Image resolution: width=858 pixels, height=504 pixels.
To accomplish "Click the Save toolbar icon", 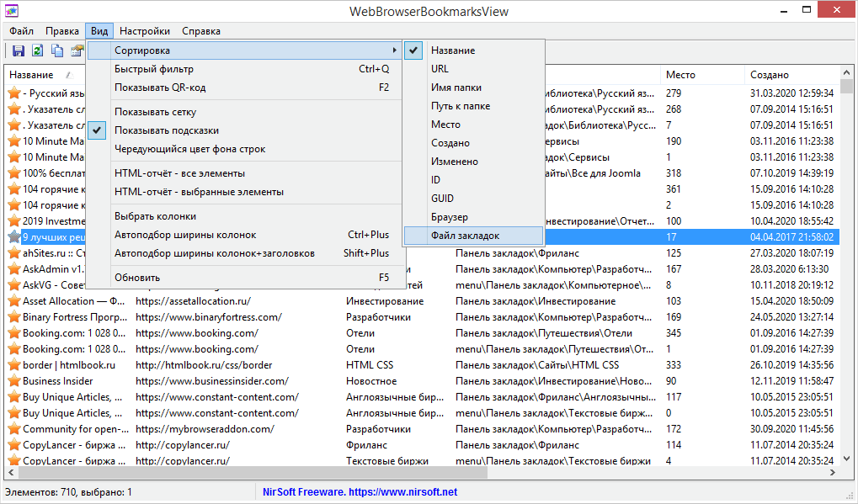I will 18,50.
